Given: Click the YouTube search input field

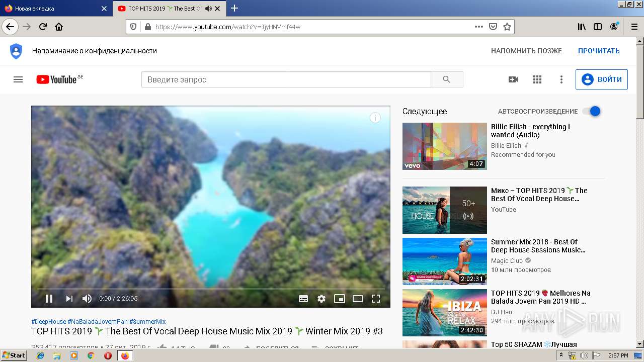Looking at the screenshot, I should click(286, 79).
